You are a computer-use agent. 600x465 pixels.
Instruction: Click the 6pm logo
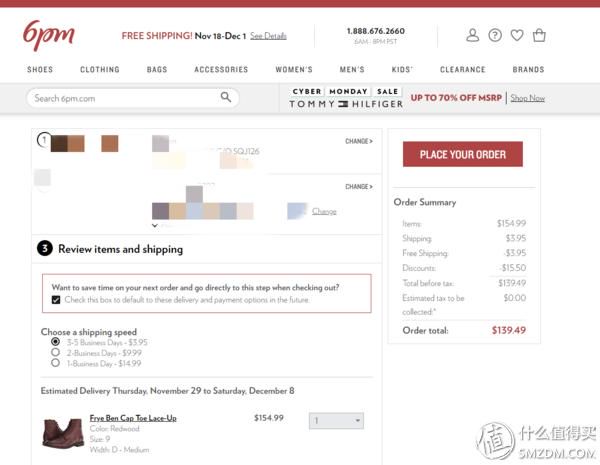click(49, 35)
